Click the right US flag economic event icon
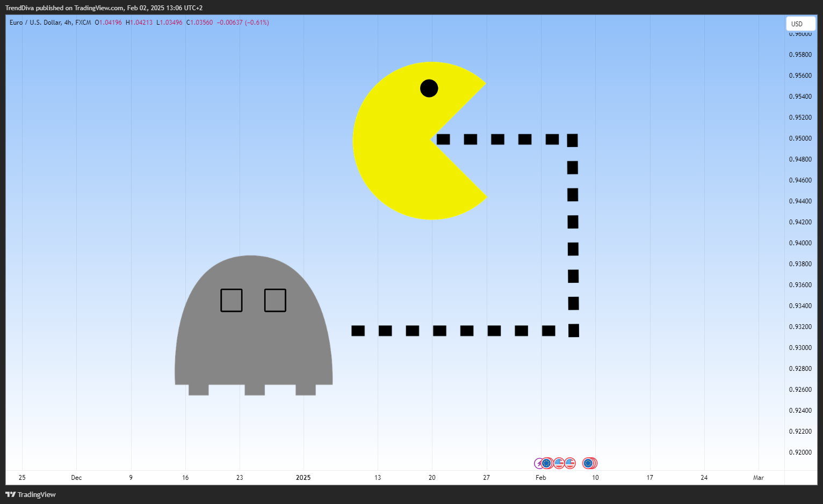Viewport: 823px width, 504px height. 570,463
